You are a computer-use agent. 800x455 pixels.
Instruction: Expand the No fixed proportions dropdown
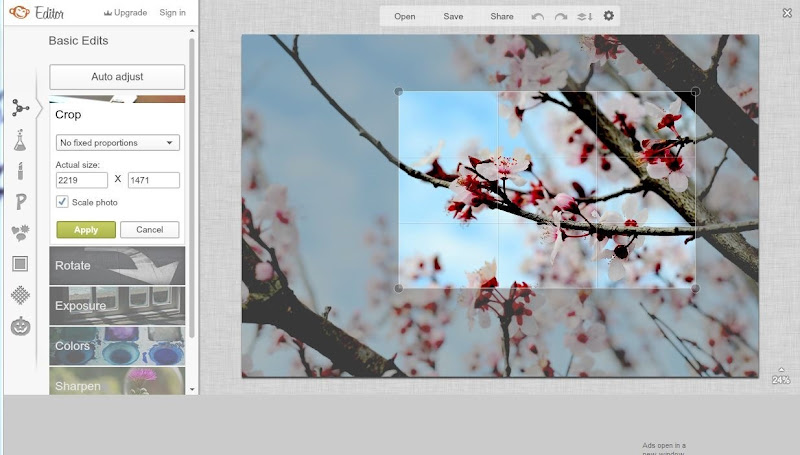point(118,143)
